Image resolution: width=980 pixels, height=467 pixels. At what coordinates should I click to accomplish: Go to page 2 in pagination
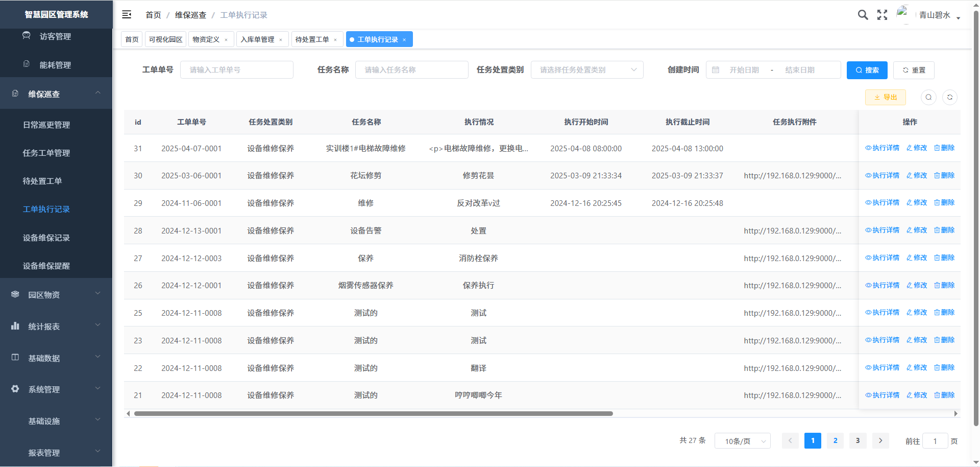(835, 440)
